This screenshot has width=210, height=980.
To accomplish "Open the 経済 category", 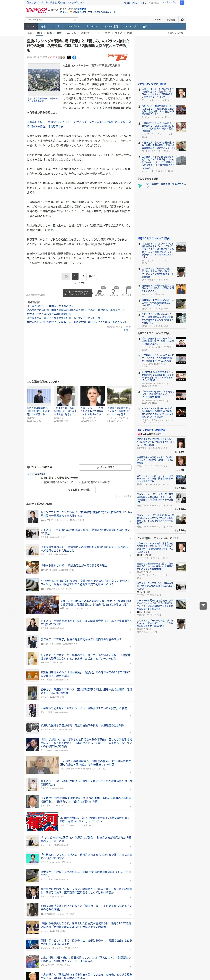I will [x=59, y=33].
